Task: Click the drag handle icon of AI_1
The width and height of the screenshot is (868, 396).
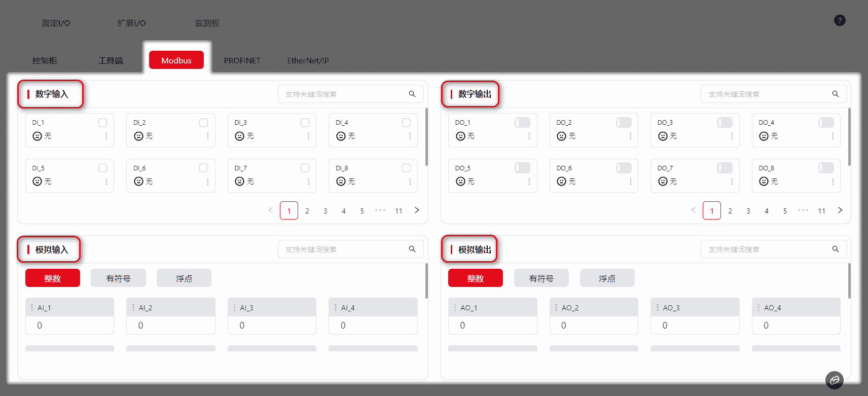Action: point(32,308)
